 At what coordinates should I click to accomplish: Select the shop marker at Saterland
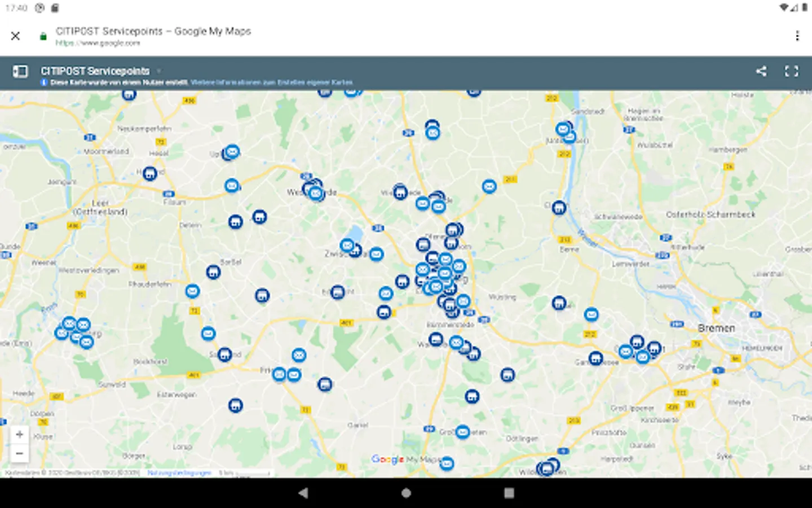pos(224,354)
